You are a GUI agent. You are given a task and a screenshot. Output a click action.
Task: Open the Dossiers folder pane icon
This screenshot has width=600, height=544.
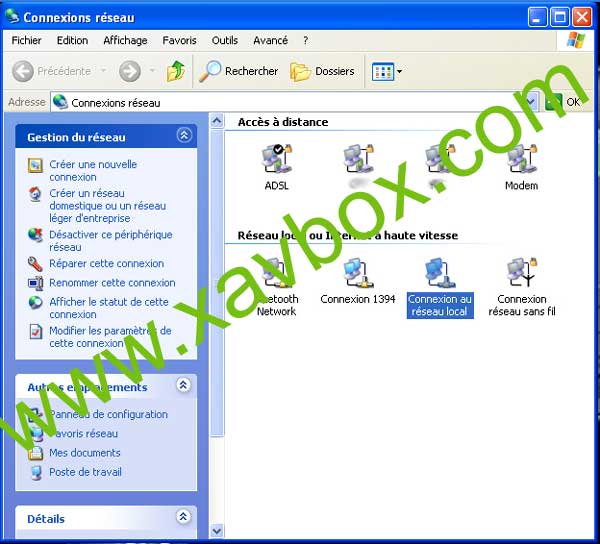(300, 72)
